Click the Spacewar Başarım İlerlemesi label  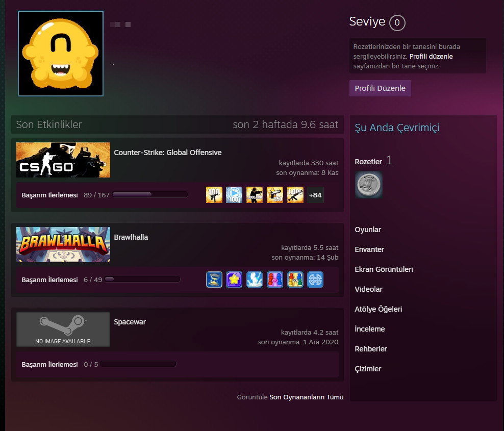(x=50, y=365)
